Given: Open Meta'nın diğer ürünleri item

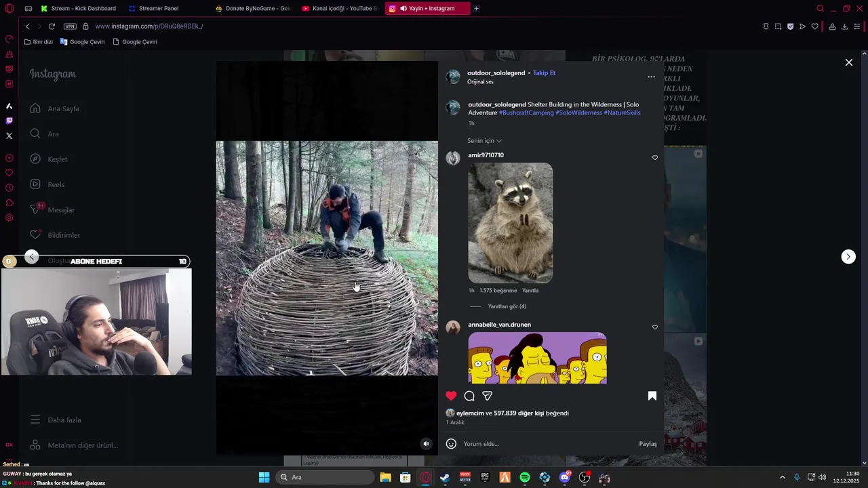Looking at the screenshot, I should (74, 445).
